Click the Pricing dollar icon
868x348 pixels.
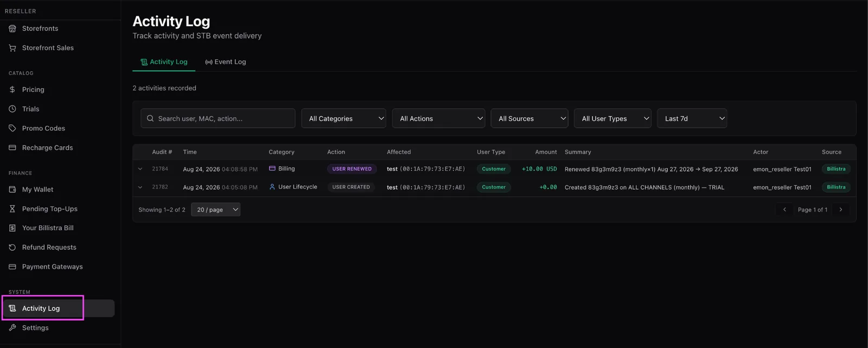pyautogui.click(x=12, y=90)
